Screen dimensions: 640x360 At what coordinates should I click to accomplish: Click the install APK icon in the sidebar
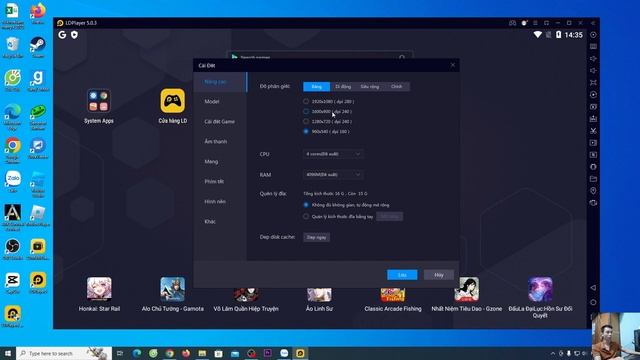pyautogui.click(x=593, y=119)
